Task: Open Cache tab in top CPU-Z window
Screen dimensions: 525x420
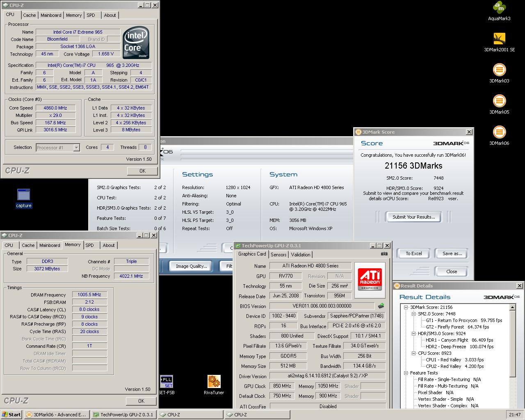Action: click(x=29, y=15)
